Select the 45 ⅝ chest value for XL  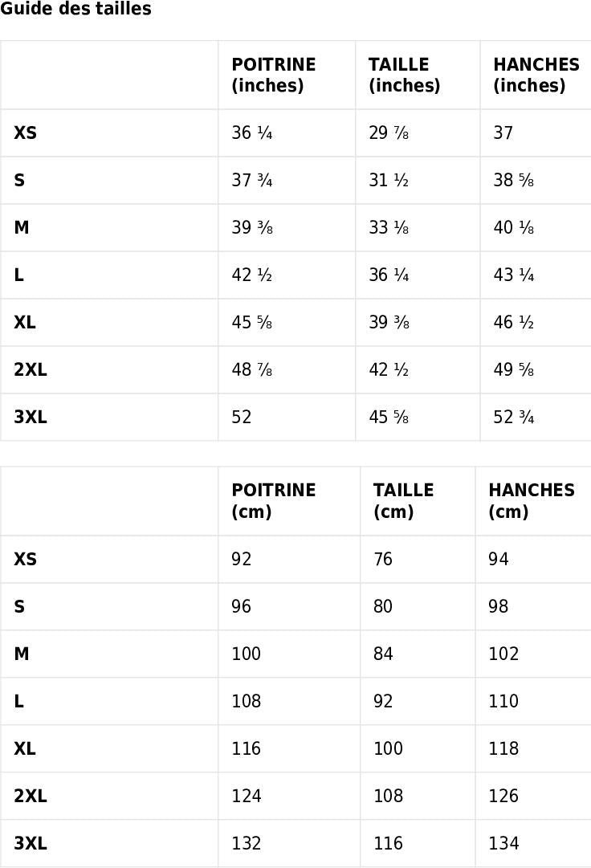coord(252,323)
